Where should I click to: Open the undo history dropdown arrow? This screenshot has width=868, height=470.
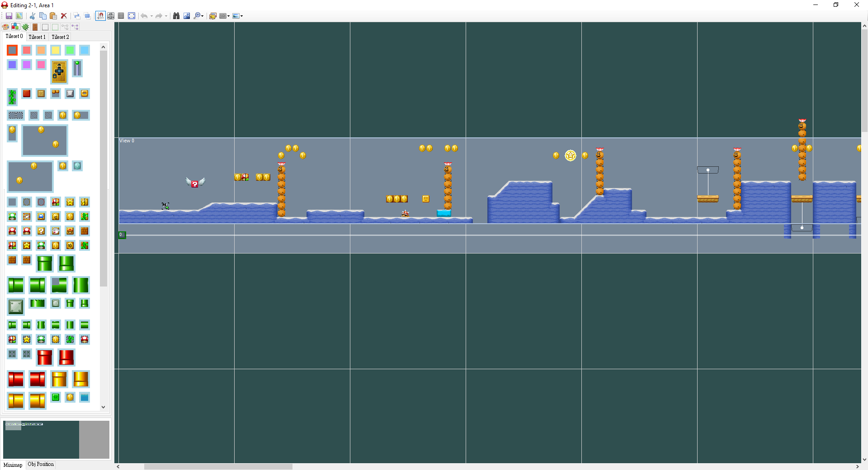click(151, 16)
